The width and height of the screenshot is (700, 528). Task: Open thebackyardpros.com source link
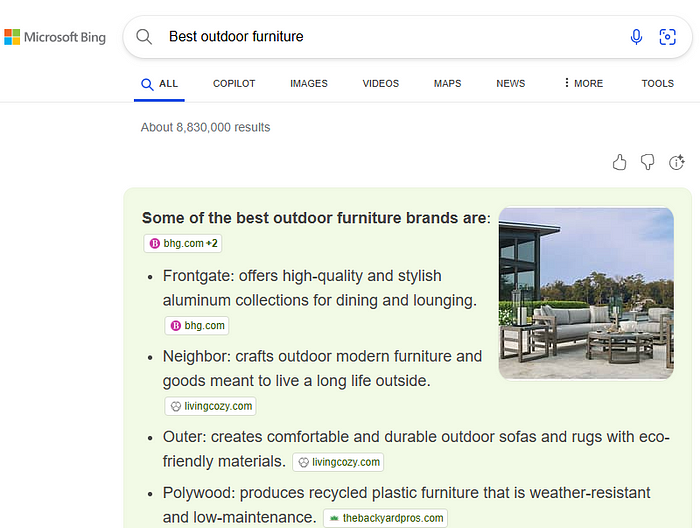click(385, 518)
